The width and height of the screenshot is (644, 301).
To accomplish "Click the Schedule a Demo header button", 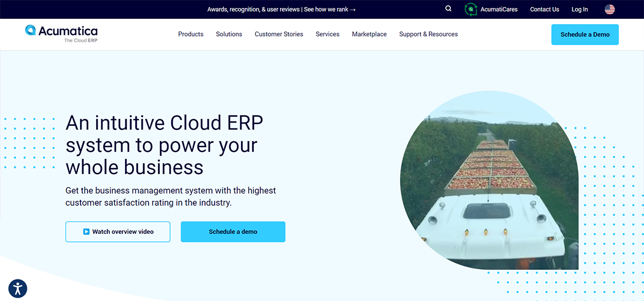I will tap(585, 34).
